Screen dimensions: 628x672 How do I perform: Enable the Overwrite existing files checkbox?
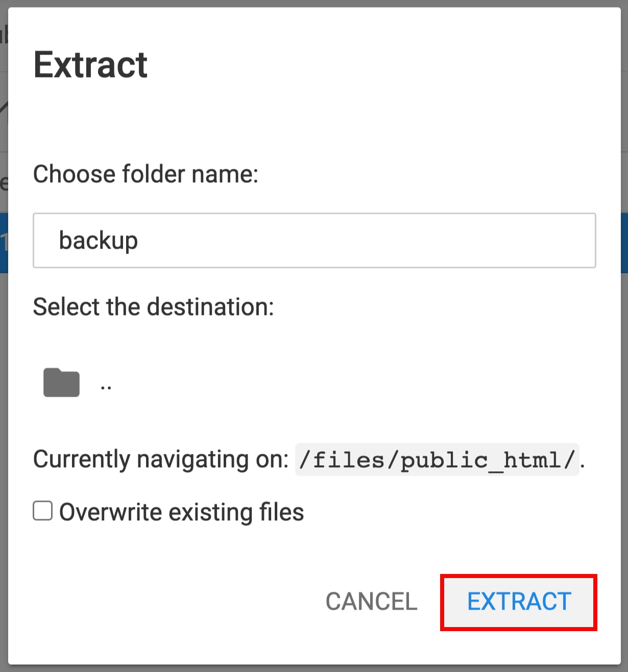click(42, 511)
